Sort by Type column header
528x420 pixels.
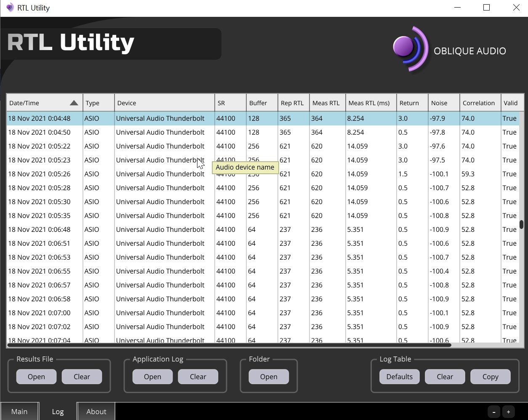[99, 103]
